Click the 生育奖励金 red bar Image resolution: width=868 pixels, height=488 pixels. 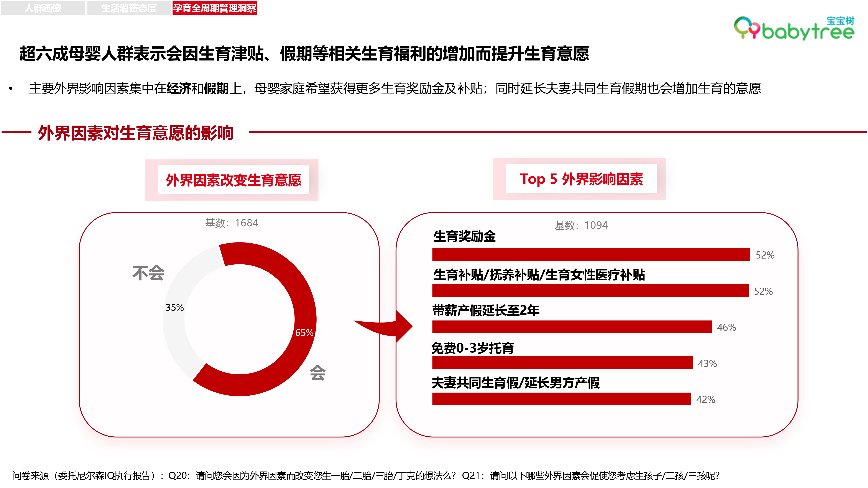[591, 255]
